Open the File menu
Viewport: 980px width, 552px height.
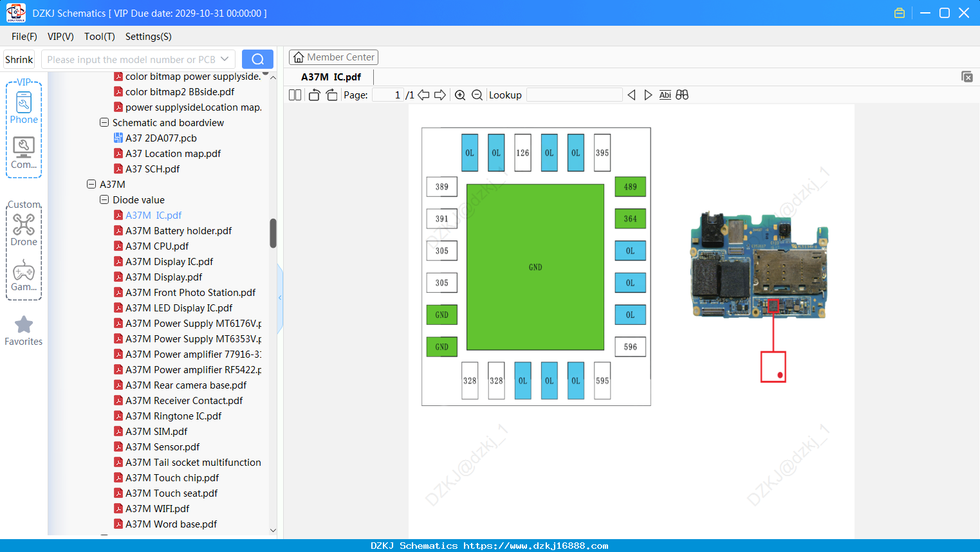[x=24, y=37]
